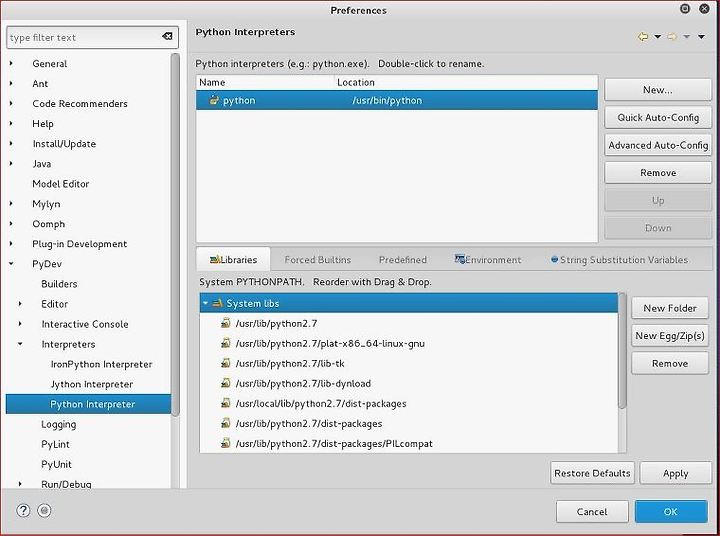Click Restore Defaults
The width and height of the screenshot is (720, 536).
pyautogui.click(x=592, y=473)
